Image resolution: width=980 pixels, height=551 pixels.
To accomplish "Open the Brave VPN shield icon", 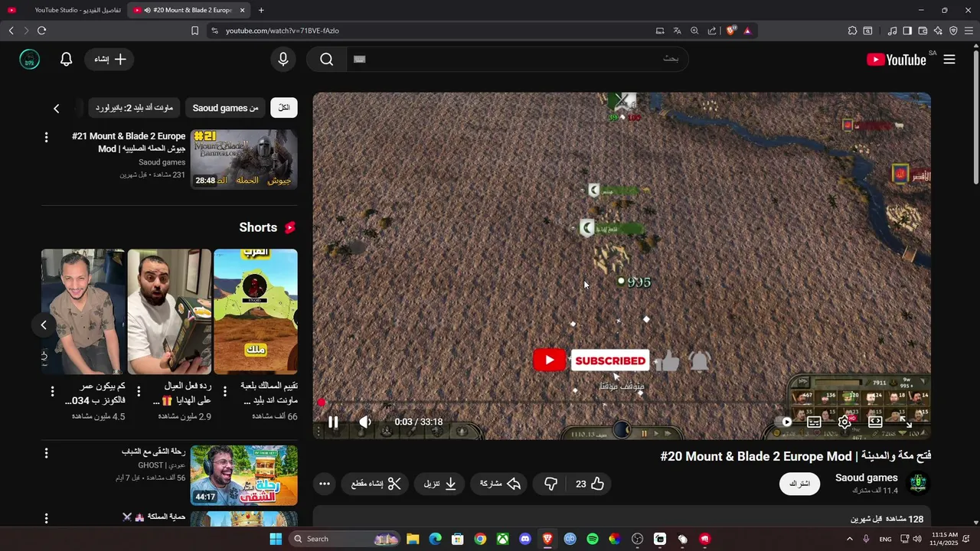I will [x=953, y=31].
